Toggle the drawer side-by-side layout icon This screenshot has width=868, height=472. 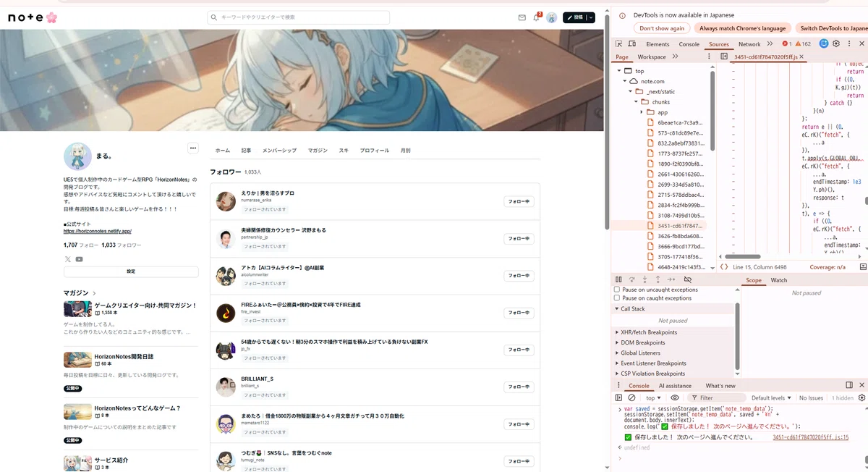point(849,385)
